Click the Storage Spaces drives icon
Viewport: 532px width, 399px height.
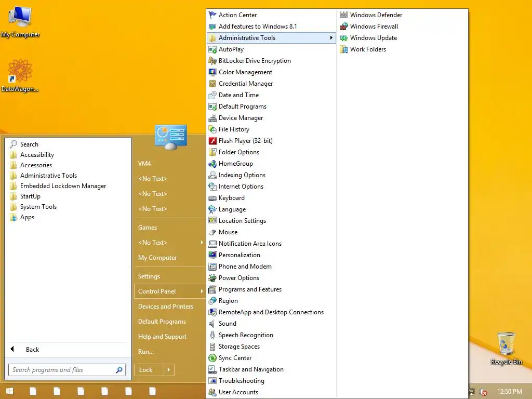point(212,347)
